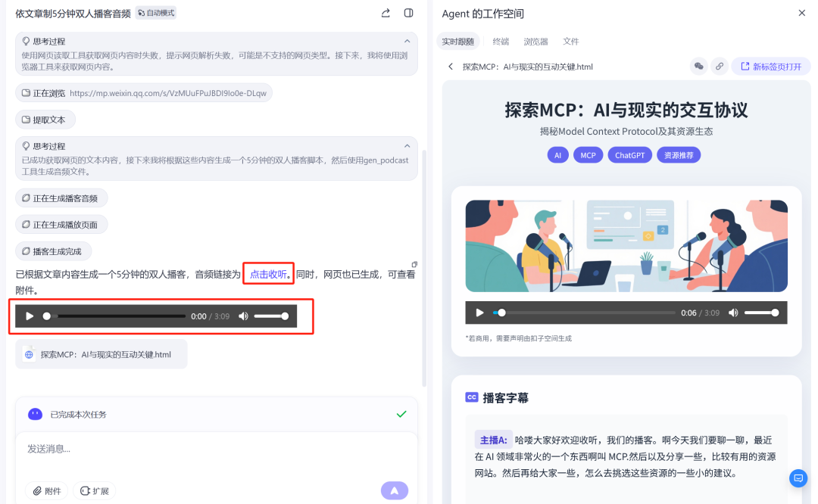Click the share icon in chat header

point(386,13)
